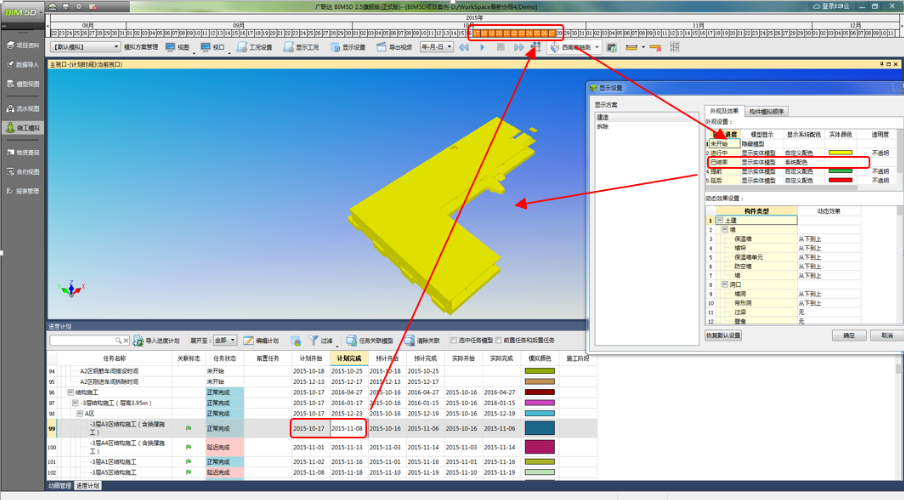Play the construction simulation

(x=482, y=47)
